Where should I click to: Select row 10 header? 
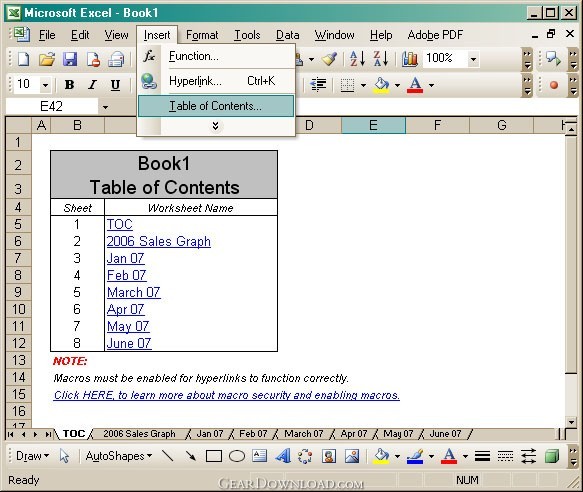(x=19, y=309)
